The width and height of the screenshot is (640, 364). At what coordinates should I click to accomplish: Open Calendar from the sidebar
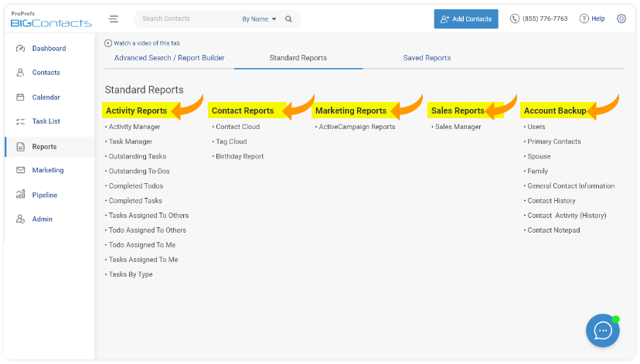[x=46, y=97]
